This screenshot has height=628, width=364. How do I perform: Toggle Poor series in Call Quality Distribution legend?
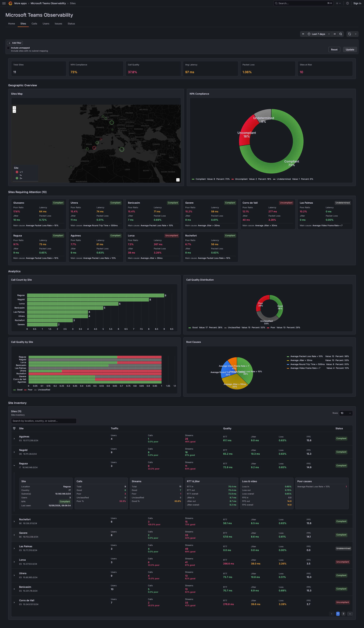point(273,328)
